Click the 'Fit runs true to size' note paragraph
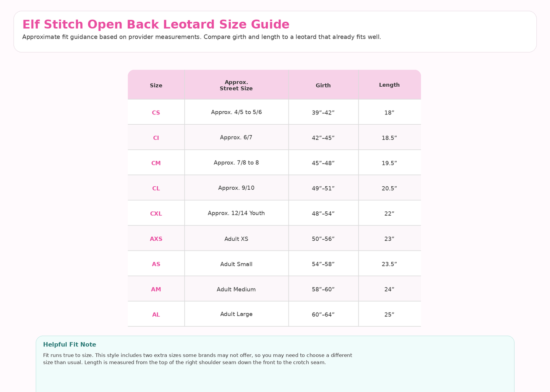The image size is (550, 392). (x=198, y=359)
